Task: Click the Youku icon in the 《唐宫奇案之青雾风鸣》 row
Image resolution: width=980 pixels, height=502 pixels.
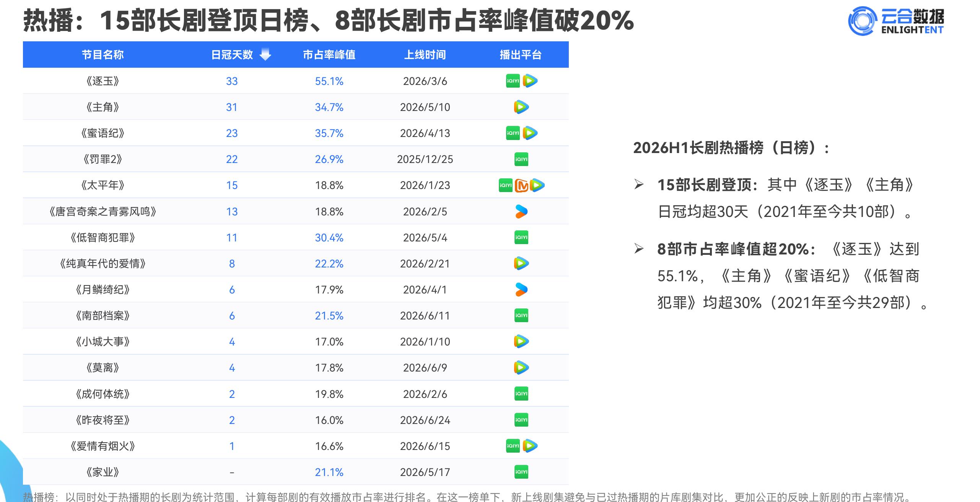Action: coord(521,211)
